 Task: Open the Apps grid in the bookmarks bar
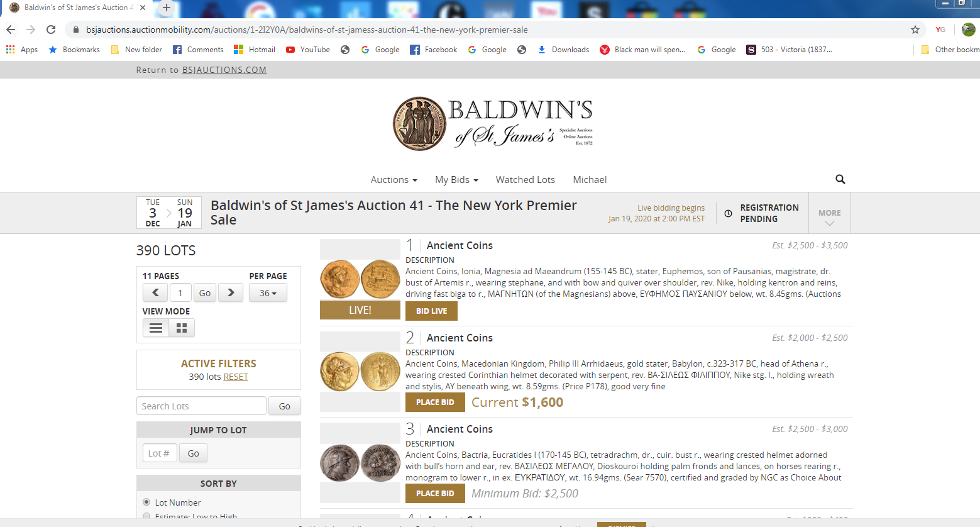[x=22, y=50]
